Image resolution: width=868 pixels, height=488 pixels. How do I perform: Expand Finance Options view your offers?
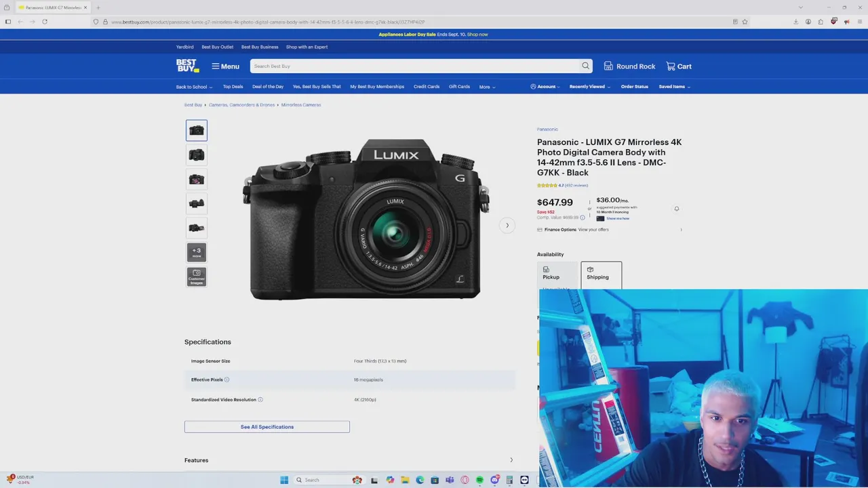point(610,230)
